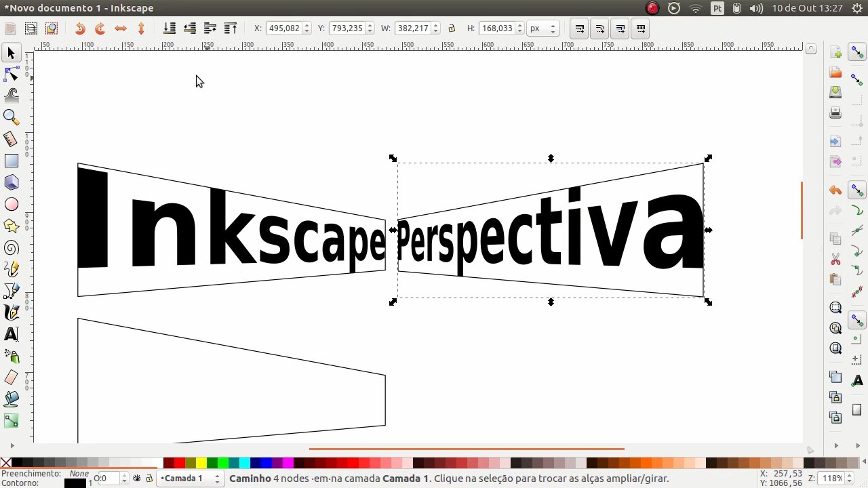This screenshot has height=488, width=868.
Task: Rotate selection 90° counter-clockwise
Action: tap(80, 28)
